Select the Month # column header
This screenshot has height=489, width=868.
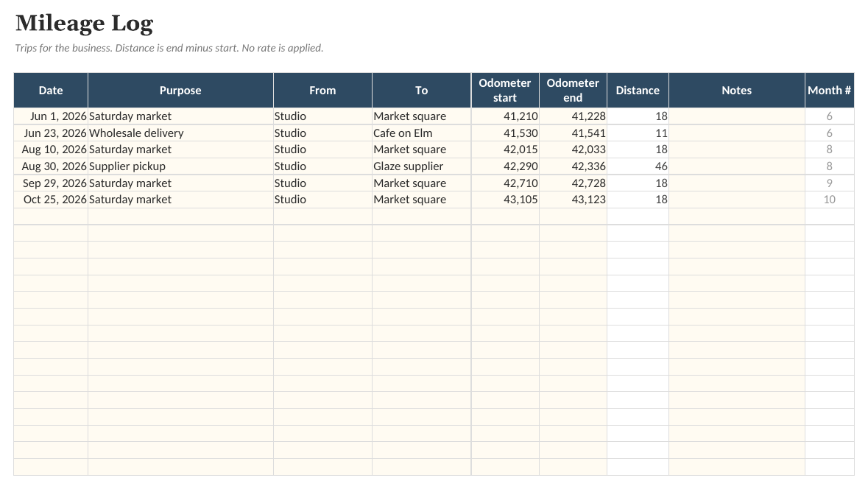click(829, 91)
